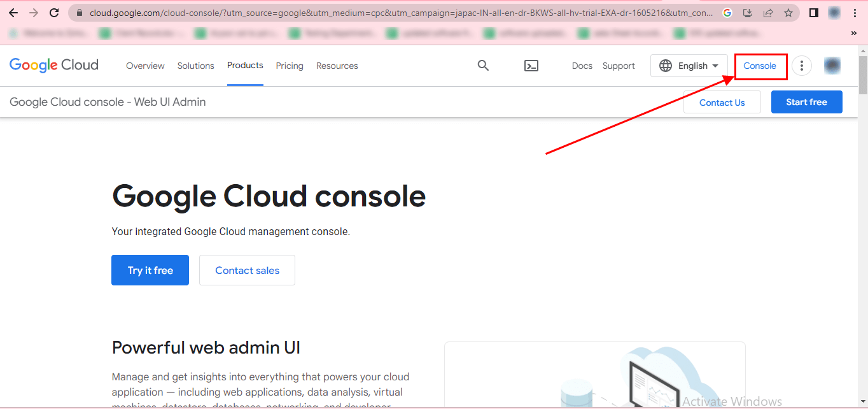Click the Contact Us button

(722, 102)
